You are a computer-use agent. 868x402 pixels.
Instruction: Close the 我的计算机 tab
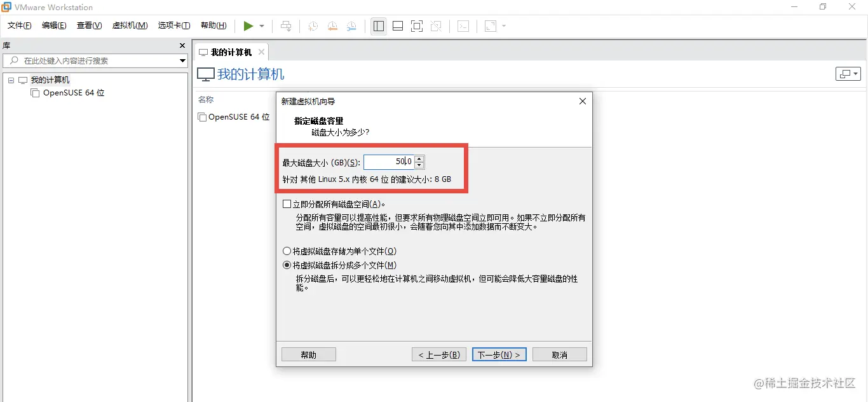pos(261,52)
